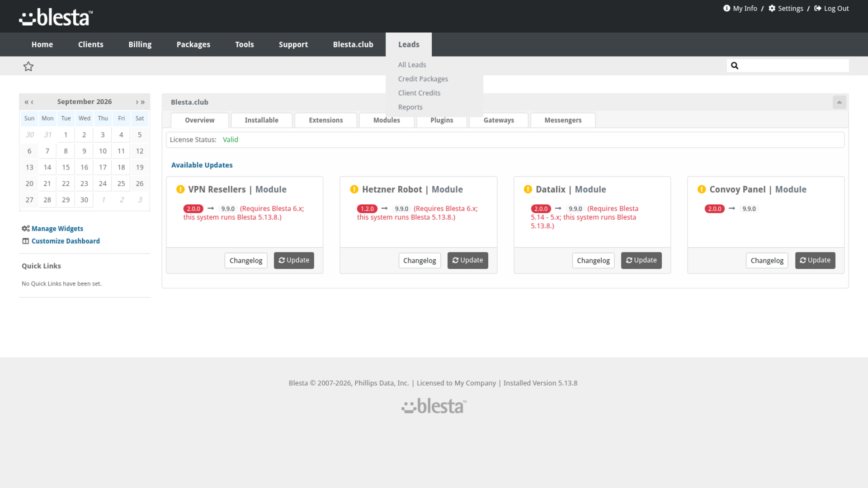Click footer Blesta logo
The image size is (868, 488).
coord(434,406)
